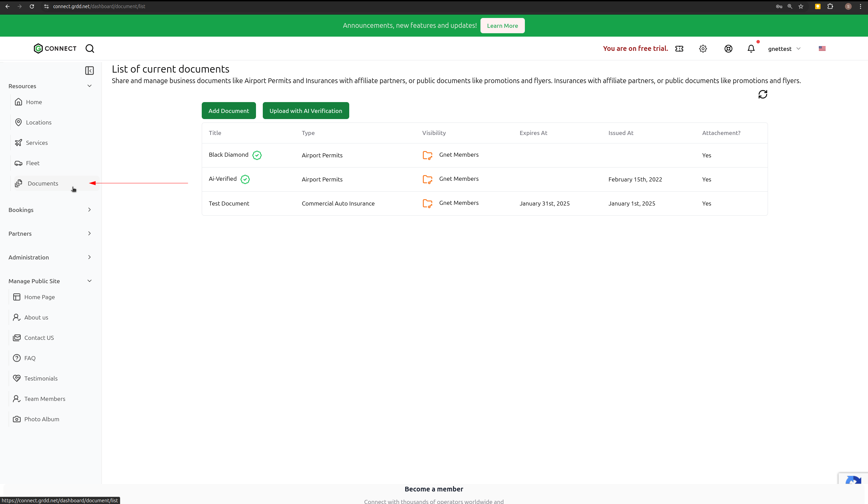Click the folder icon in Test Document row
The width and height of the screenshot is (868, 504).
(x=428, y=203)
